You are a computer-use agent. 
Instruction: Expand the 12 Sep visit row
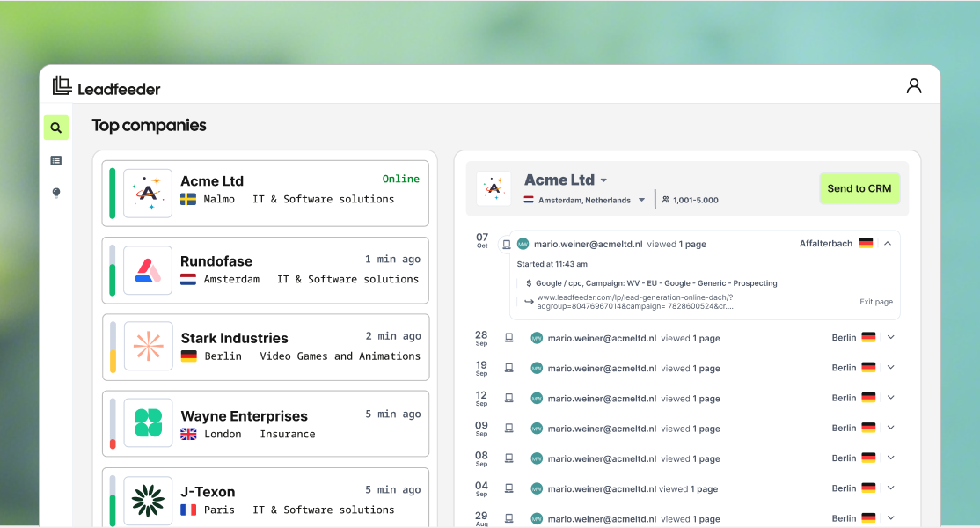click(890, 398)
